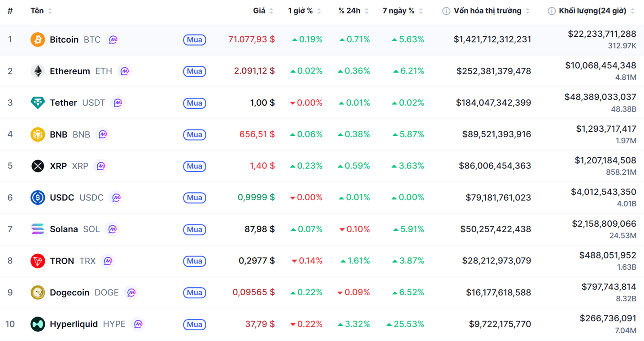
Task: Click the Tether coin logo
Action: pos(38,103)
